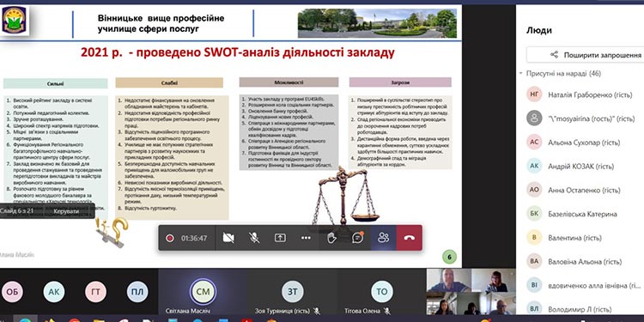644x322 pixels.
Task: Click the AC avatar in people list
Action: 534,142
